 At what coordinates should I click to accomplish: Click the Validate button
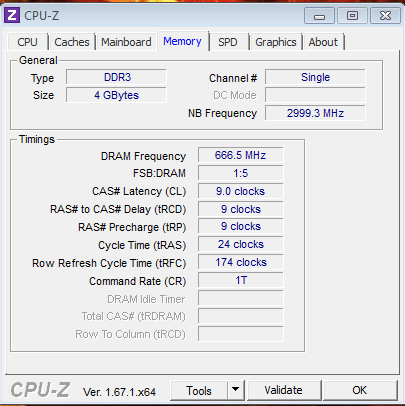pyautogui.click(x=283, y=390)
